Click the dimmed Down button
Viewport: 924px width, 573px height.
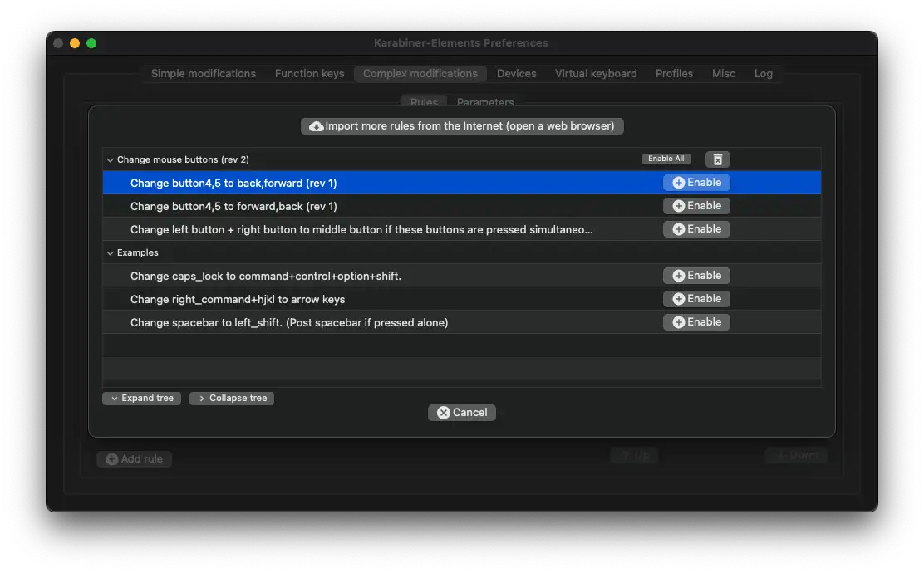[797, 455]
